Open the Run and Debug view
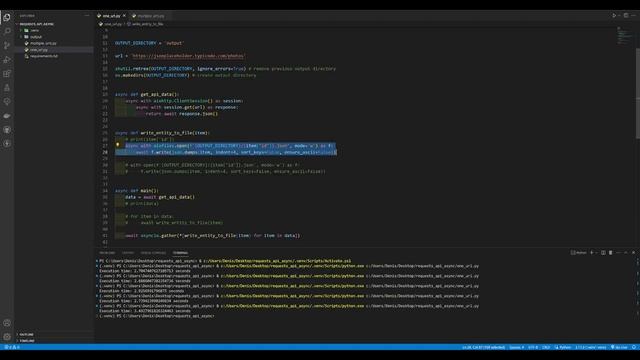The width and height of the screenshot is (640, 360). pyautogui.click(x=7, y=60)
